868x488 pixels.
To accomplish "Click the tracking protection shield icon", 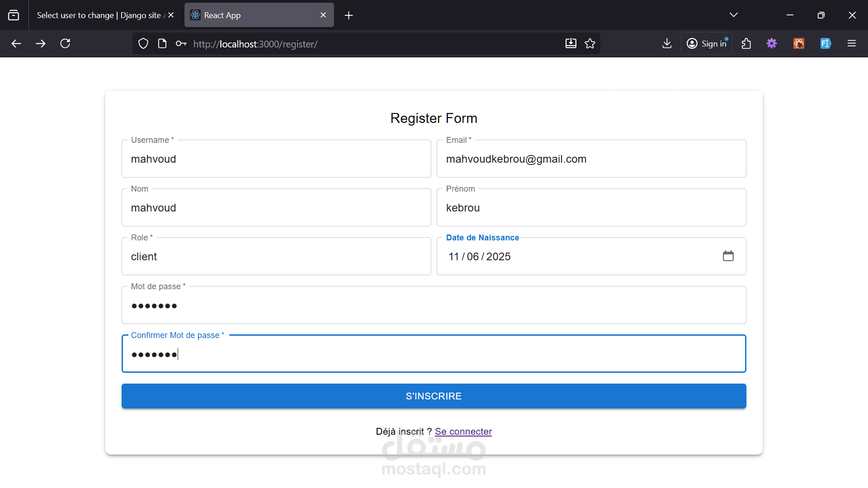I will [143, 44].
